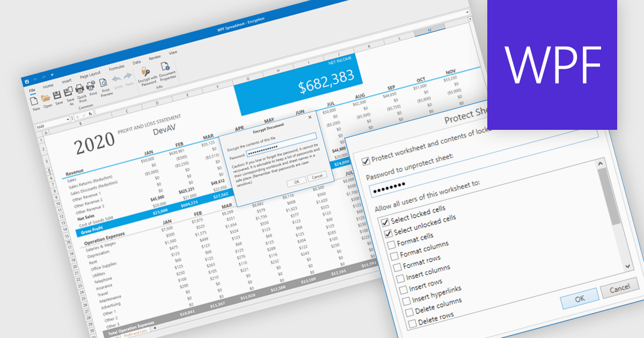Uncheck Select locked cells
The image size is (644, 338).
click(384, 222)
